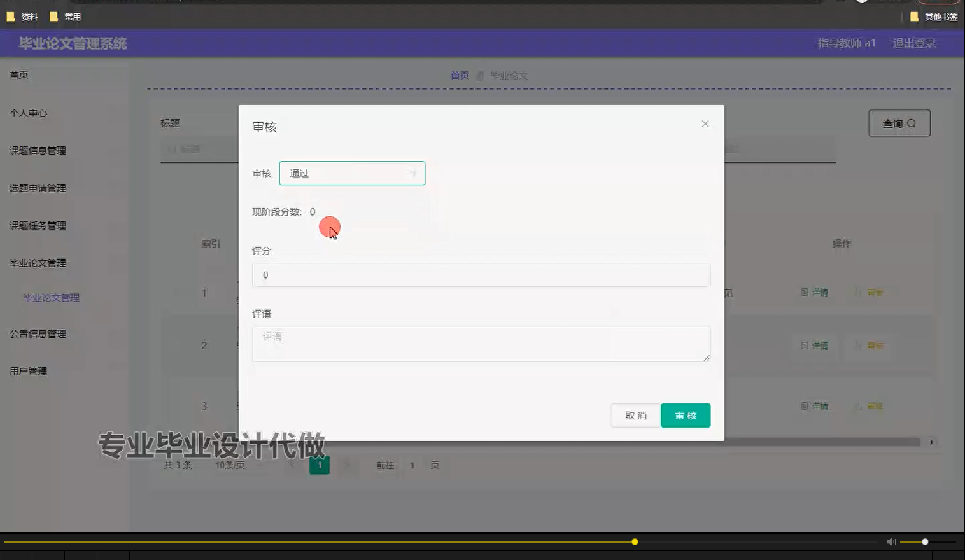Open the 详情 details icon for row 3
Screen dimensions: 965x560
tap(815, 405)
